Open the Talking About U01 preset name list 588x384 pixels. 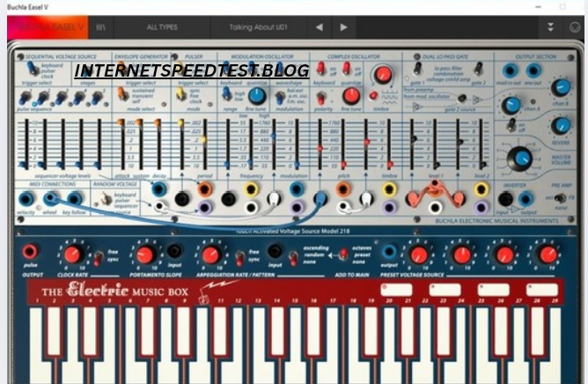click(x=259, y=27)
